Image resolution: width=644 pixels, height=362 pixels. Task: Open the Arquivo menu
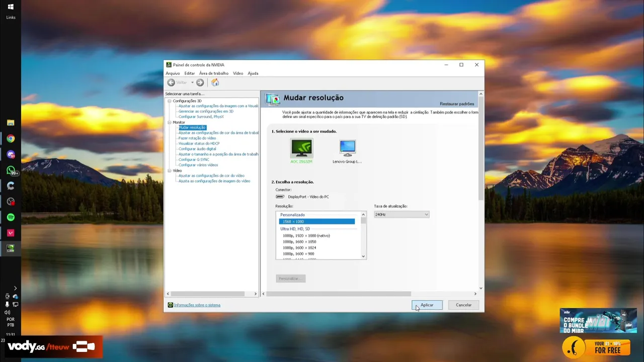tap(173, 73)
